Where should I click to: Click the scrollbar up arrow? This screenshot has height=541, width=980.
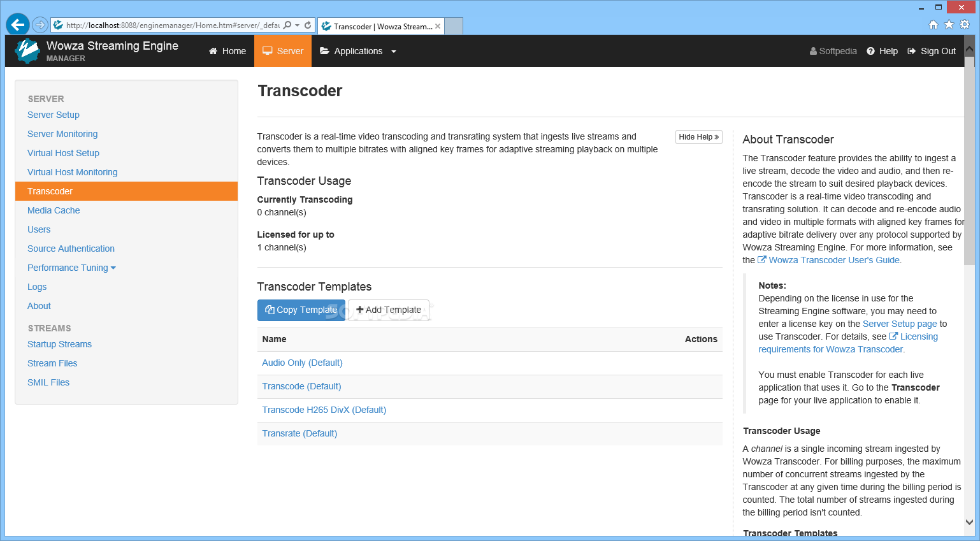point(969,48)
